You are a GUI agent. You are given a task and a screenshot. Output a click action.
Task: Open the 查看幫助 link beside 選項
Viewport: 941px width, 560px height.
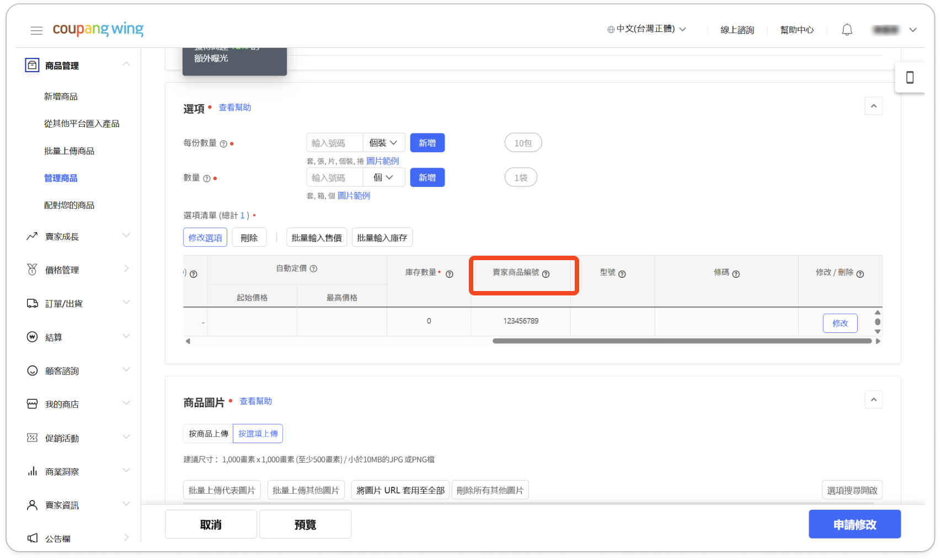(234, 107)
